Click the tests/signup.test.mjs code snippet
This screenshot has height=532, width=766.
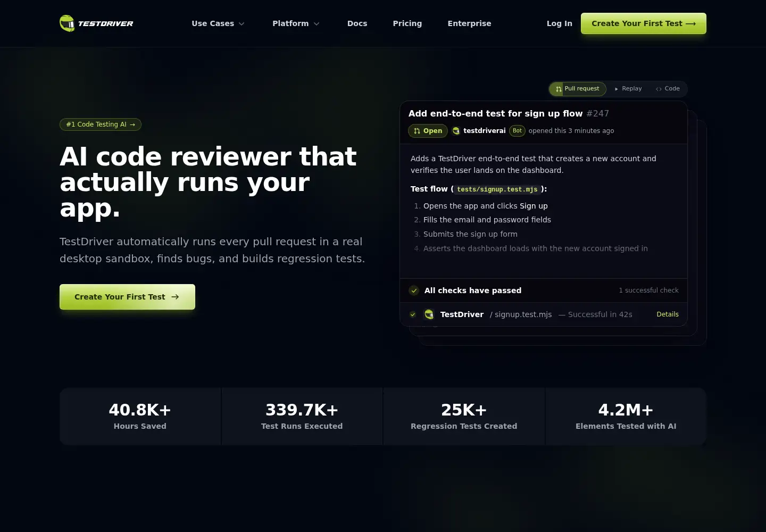pos(497,189)
